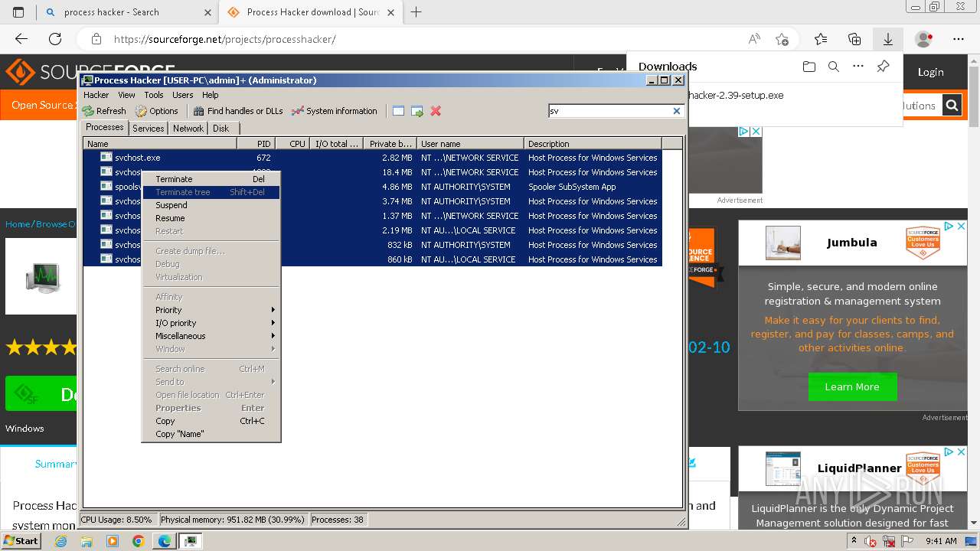Open the Hacker menu
980x551 pixels.
[96, 95]
